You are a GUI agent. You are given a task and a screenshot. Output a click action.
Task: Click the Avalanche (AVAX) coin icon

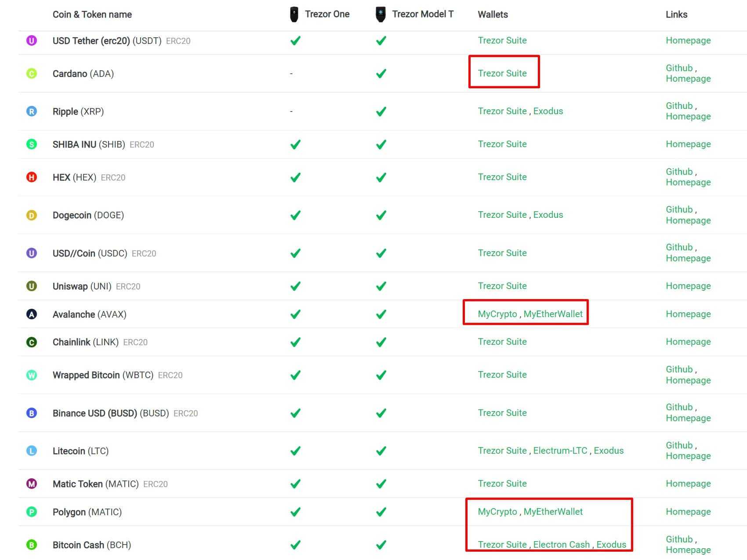[x=31, y=314]
